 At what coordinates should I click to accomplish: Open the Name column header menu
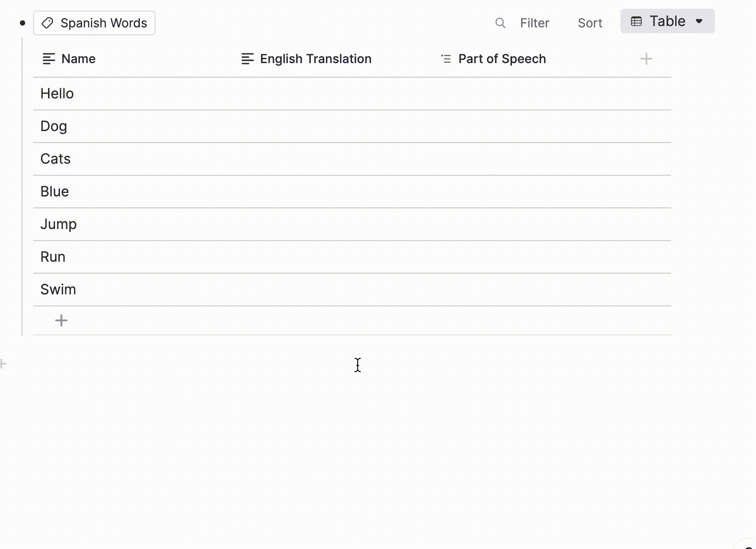(78, 58)
